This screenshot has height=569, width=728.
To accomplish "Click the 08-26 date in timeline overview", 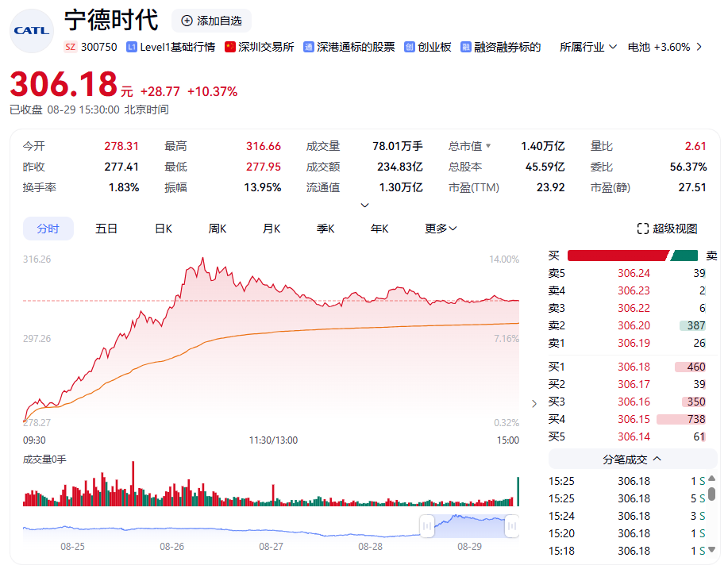I will [171, 547].
